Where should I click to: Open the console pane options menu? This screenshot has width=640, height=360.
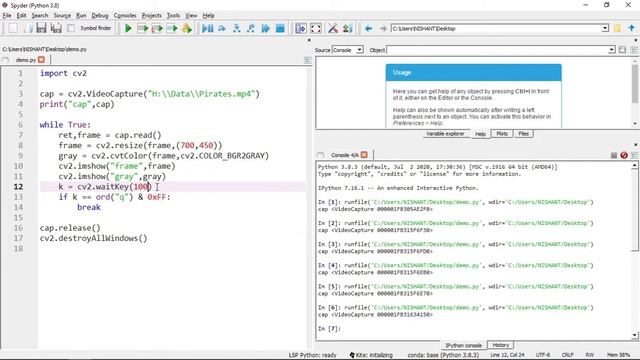(x=634, y=155)
